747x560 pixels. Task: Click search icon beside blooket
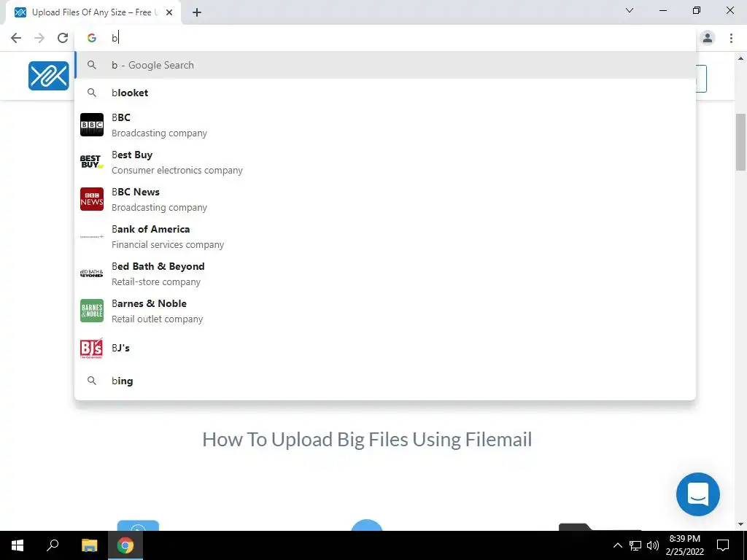click(92, 93)
